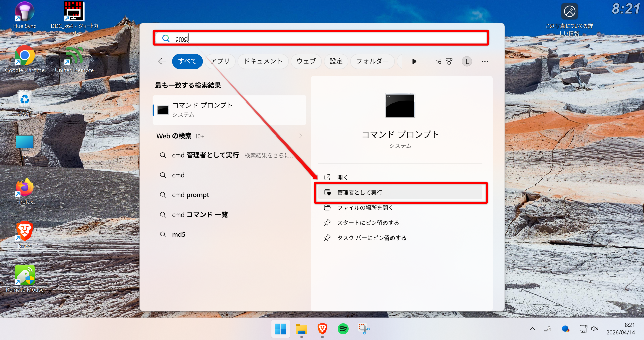Open Snipping Tool on the taskbar
This screenshot has height=340, width=644.
coord(364,329)
